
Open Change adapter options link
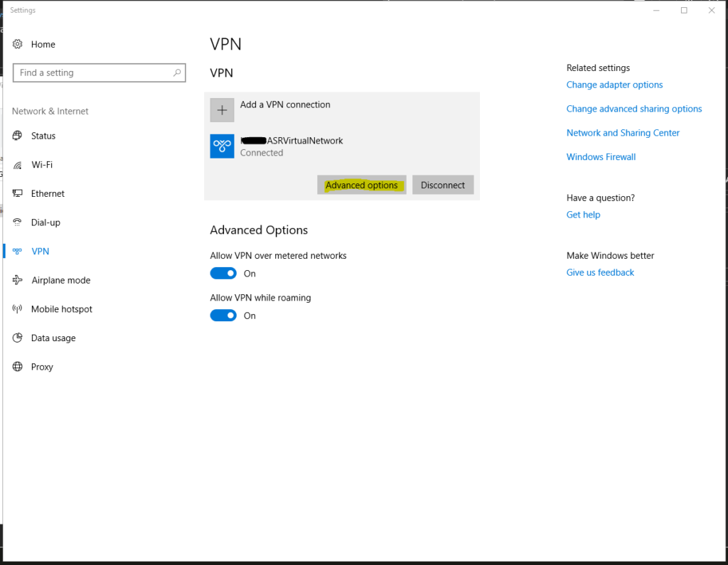pyautogui.click(x=614, y=85)
